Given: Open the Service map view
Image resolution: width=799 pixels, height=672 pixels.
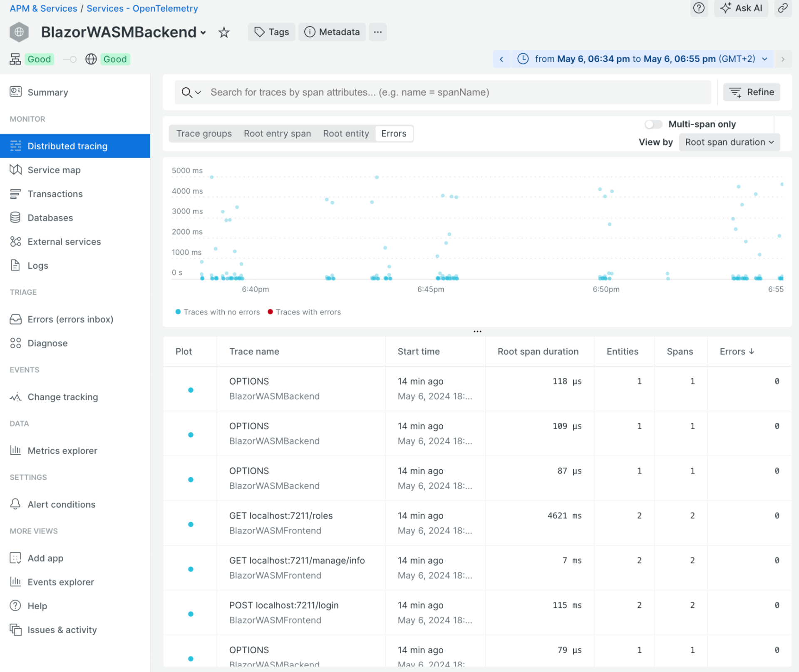Looking at the screenshot, I should click(x=54, y=170).
